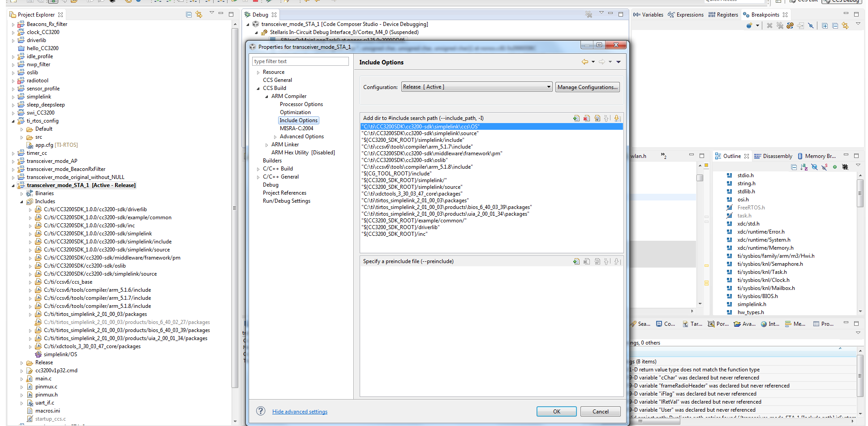This screenshot has height=426, width=868.
Task: Expand the Resource properties node
Action: tap(258, 72)
